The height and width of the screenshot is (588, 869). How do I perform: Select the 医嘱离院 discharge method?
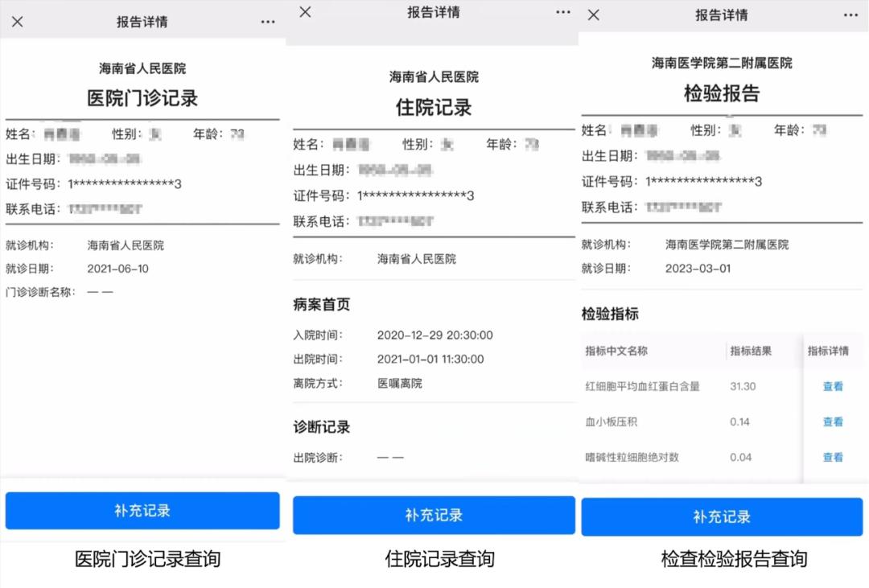click(x=400, y=383)
